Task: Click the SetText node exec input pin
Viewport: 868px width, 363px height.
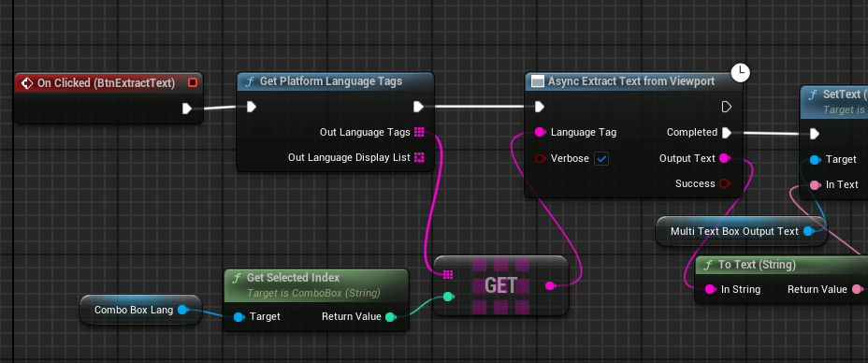Action: (815, 134)
